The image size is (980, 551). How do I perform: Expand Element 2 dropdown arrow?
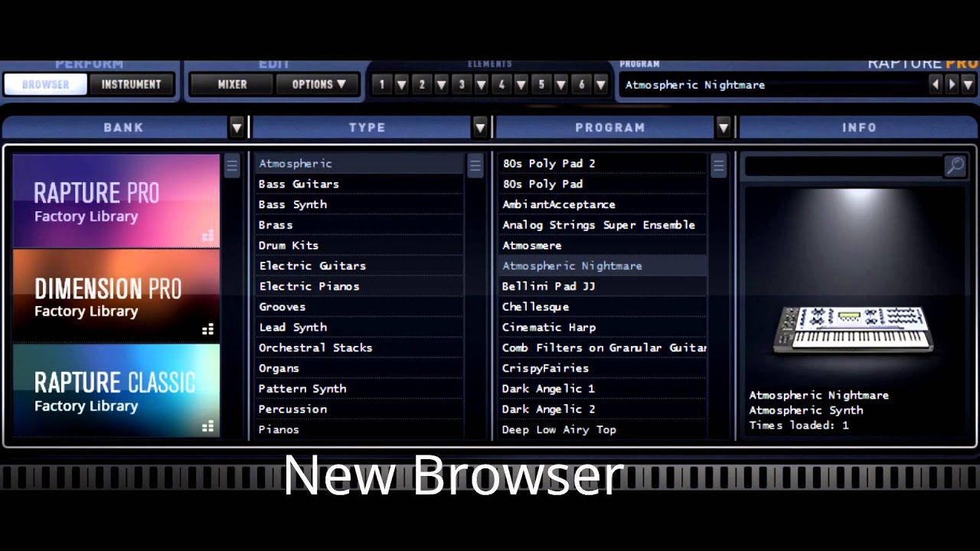click(x=441, y=85)
